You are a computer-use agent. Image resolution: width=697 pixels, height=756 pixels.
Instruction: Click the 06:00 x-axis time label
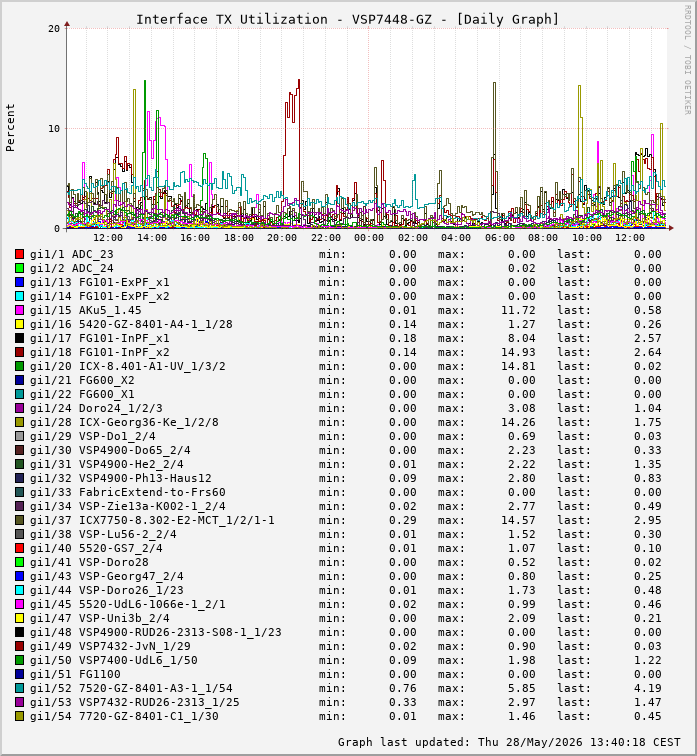500,238
